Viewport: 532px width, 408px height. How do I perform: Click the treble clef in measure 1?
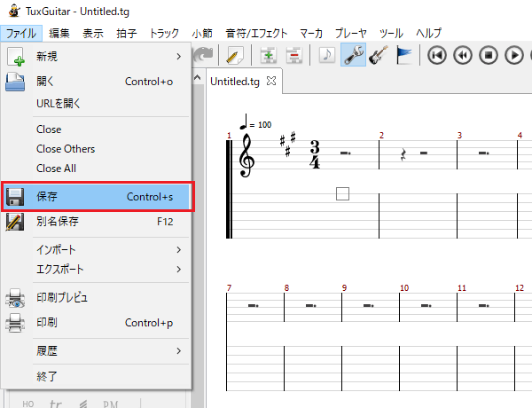(x=246, y=155)
